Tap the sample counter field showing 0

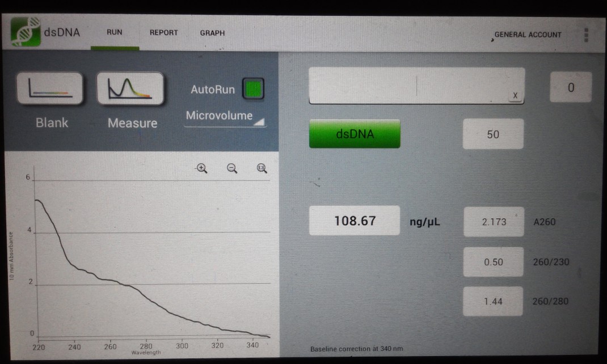point(571,87)
